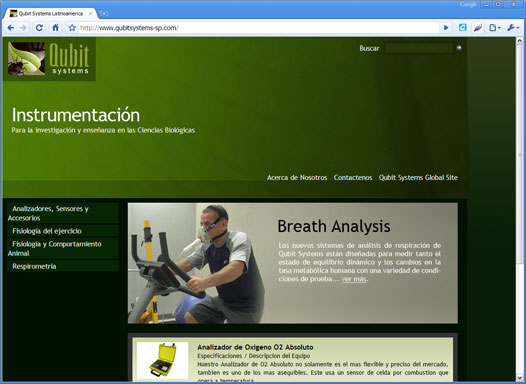This screenshot has width=526, height=384.
Task: Go to home page icon
Action: pos(55,28)
